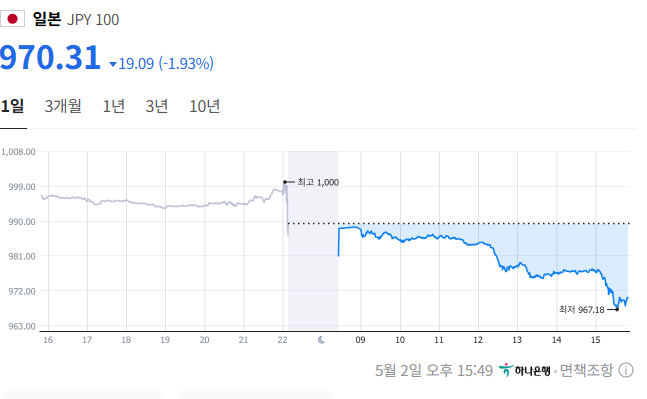Switch to the 10년 chart tab
This screenshot has width=647, height=399.
(x=205, y=106)
